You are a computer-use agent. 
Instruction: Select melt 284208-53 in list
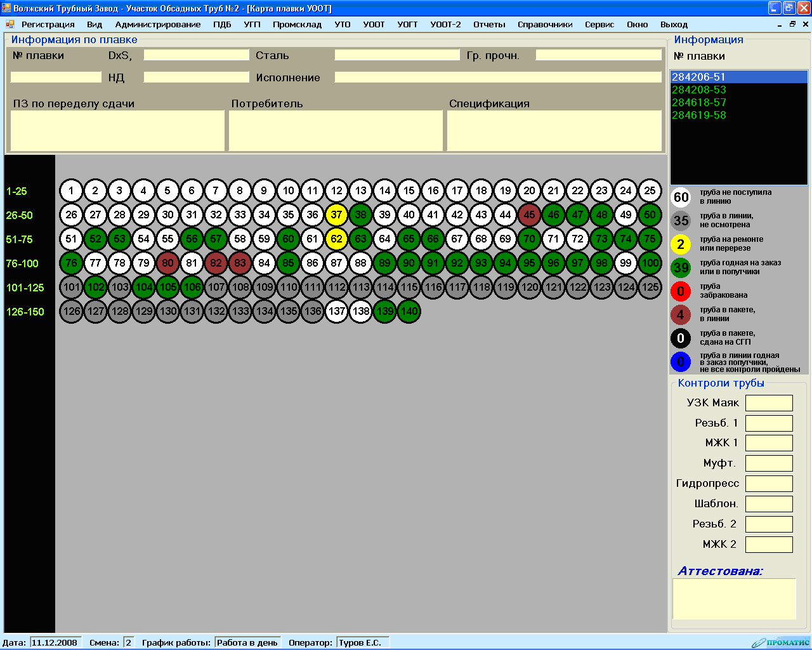point(698,90)
